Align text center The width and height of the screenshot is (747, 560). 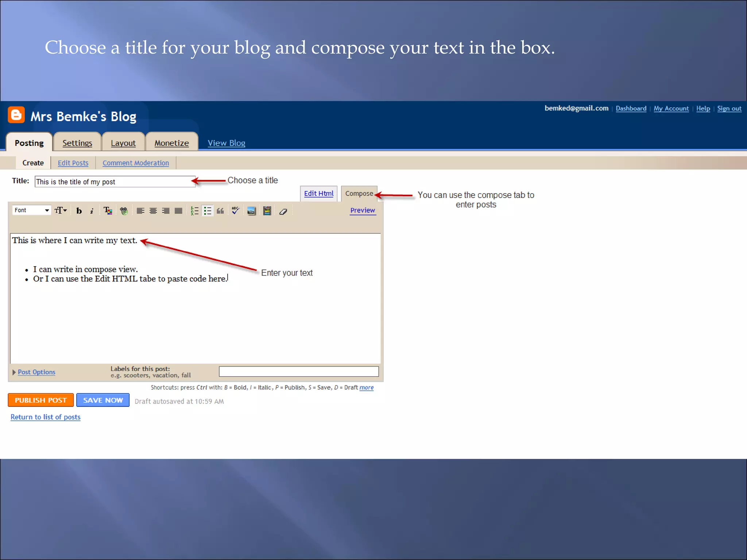(153, 211)
